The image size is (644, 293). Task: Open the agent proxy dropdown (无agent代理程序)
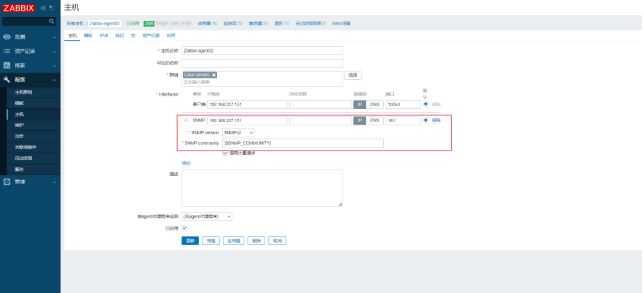pyautogui.click(x=207, y=216)
